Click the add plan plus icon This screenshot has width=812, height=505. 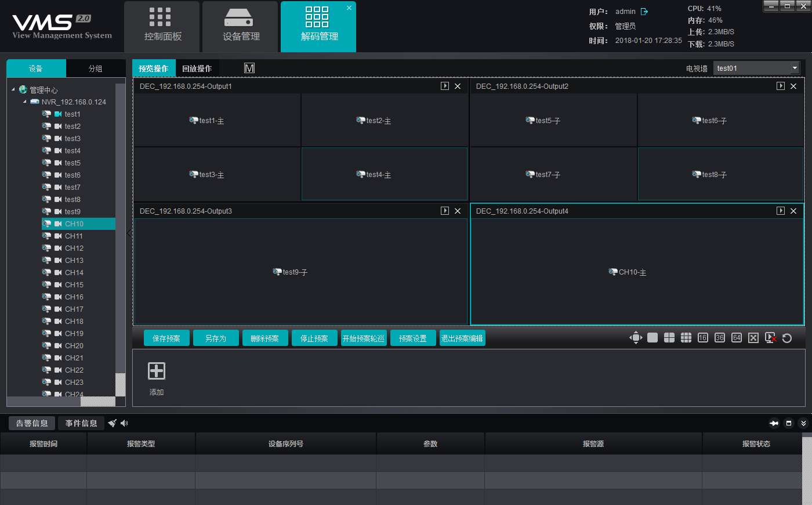(x=157, y=371)
